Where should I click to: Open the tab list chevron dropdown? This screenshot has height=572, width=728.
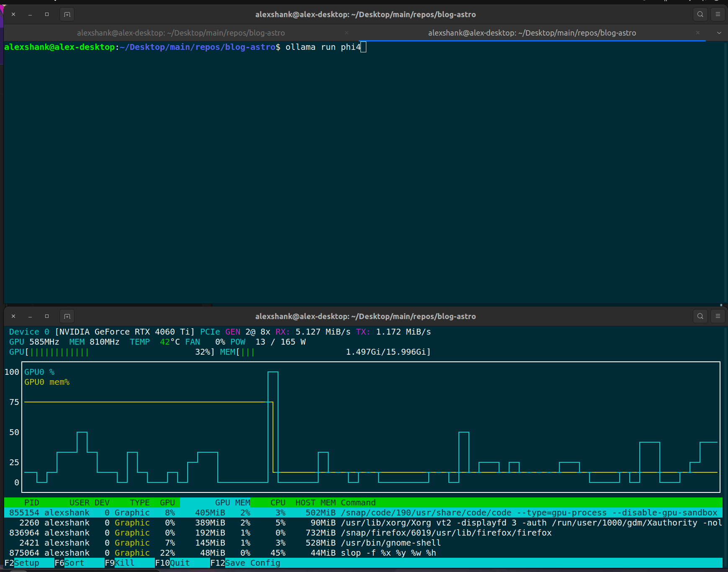(719, 33)
